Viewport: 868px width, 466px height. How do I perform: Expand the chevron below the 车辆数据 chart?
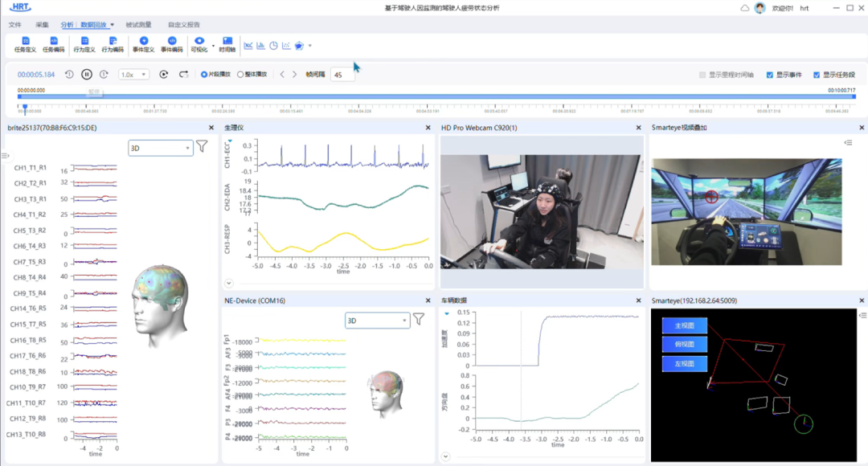(x=445, y=456)
